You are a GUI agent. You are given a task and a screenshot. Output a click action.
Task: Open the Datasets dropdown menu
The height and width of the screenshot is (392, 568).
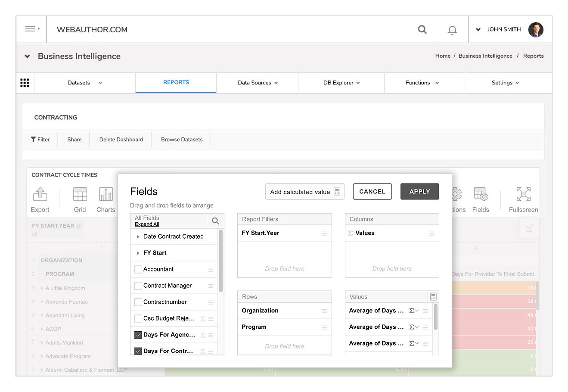85,83
